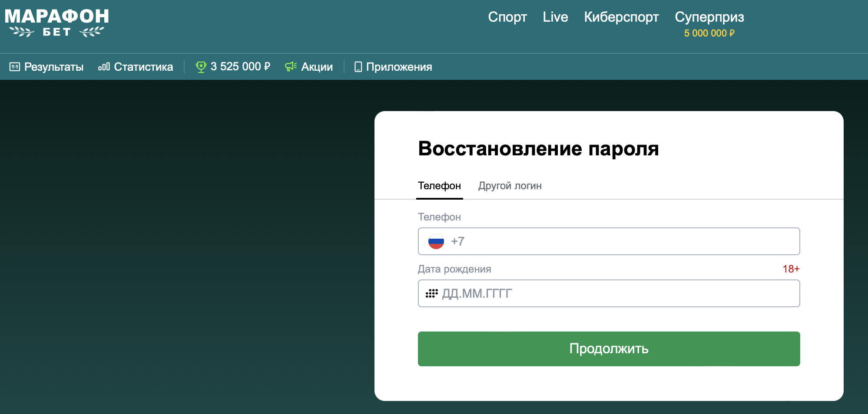Click the Marathon Bet logo

tap(56, 23)
